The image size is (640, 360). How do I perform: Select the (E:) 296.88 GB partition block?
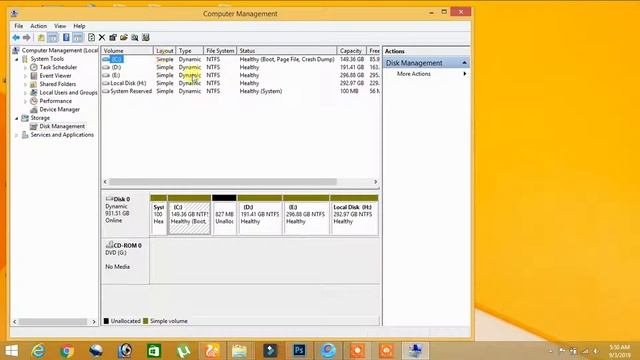(306, 215)
